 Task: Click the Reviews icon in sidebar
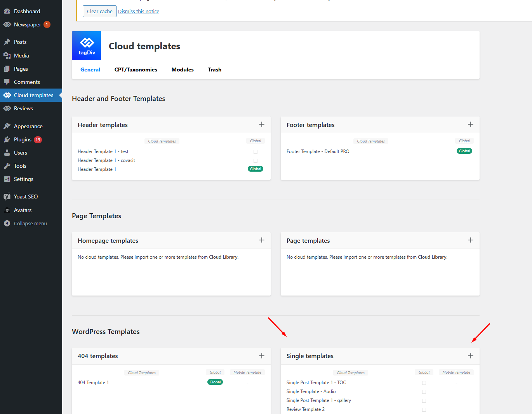[x=7, y=108]
